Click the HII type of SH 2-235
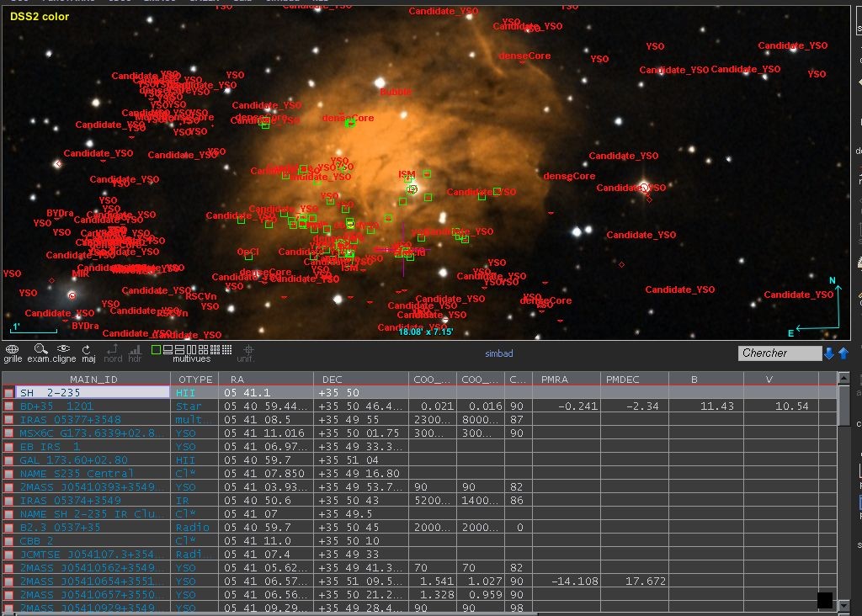 185,393
